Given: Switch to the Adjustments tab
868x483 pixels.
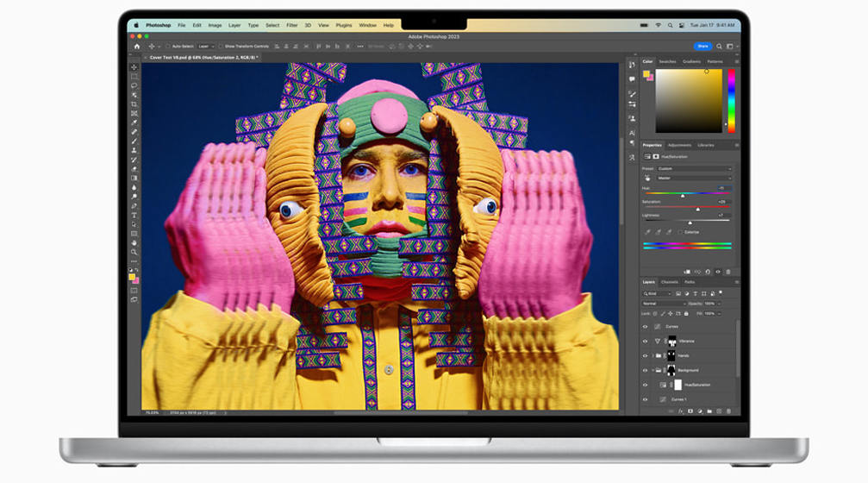Looking at the screenshot, I should pyautogui.click(x=679, y=145).
